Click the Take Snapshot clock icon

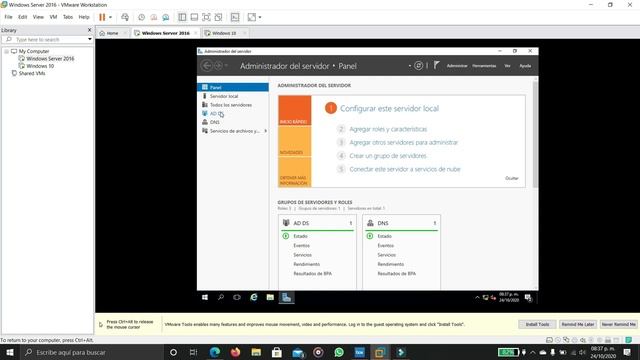[x=141, y=17]
